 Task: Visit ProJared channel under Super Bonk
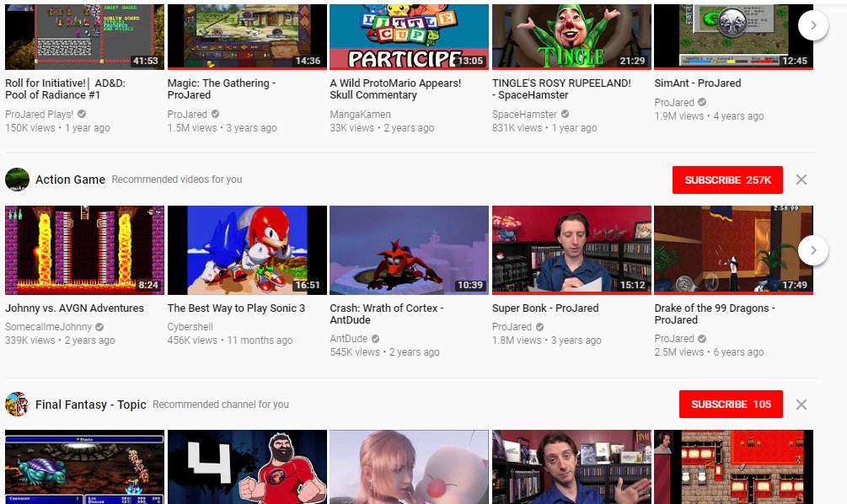point(512,327)
